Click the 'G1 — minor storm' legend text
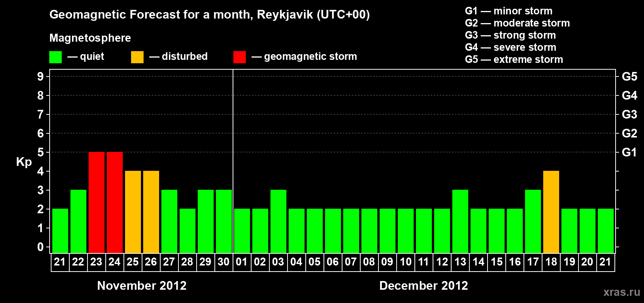The height and width of the screenshot is (303, 644). 509,11
